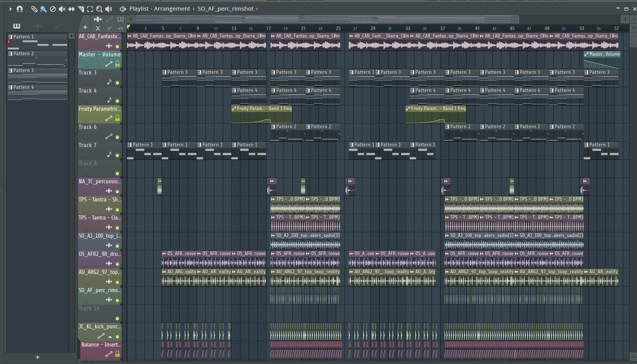Click the fade curve icon
The width and height of the screenshot is (637, 364).
point(109,28)
